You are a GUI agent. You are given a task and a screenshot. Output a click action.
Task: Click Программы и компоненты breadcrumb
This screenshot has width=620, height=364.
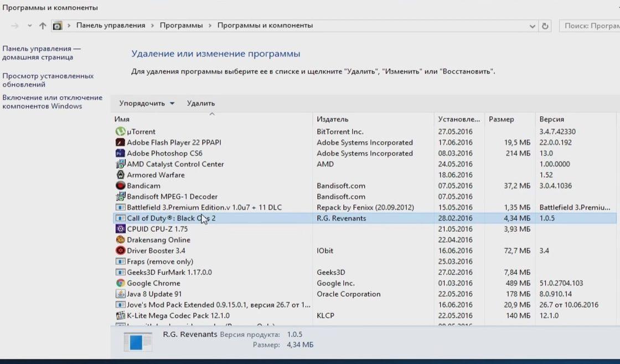[x=265, y=25]
